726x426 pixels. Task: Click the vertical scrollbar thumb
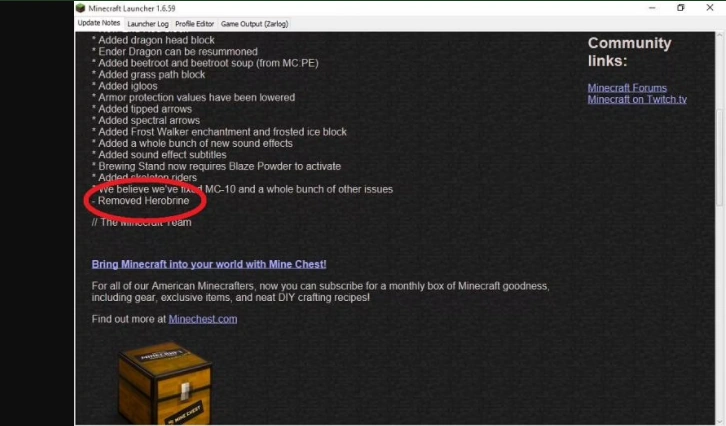720,157
